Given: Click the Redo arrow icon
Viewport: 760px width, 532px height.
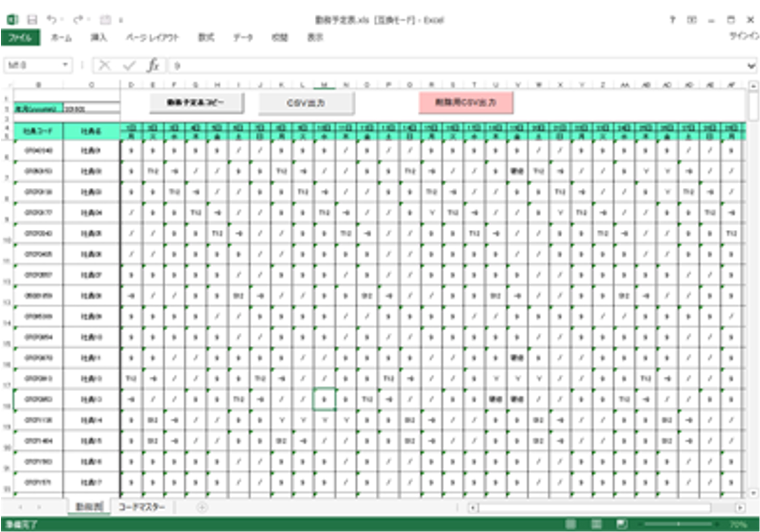Looking at the screenshot, I should [78, 20].
